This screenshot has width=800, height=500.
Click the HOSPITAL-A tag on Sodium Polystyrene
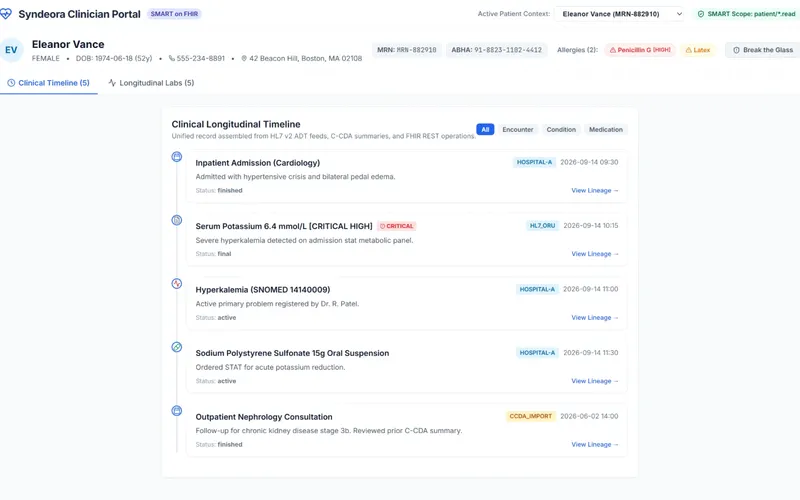[537, 353]
